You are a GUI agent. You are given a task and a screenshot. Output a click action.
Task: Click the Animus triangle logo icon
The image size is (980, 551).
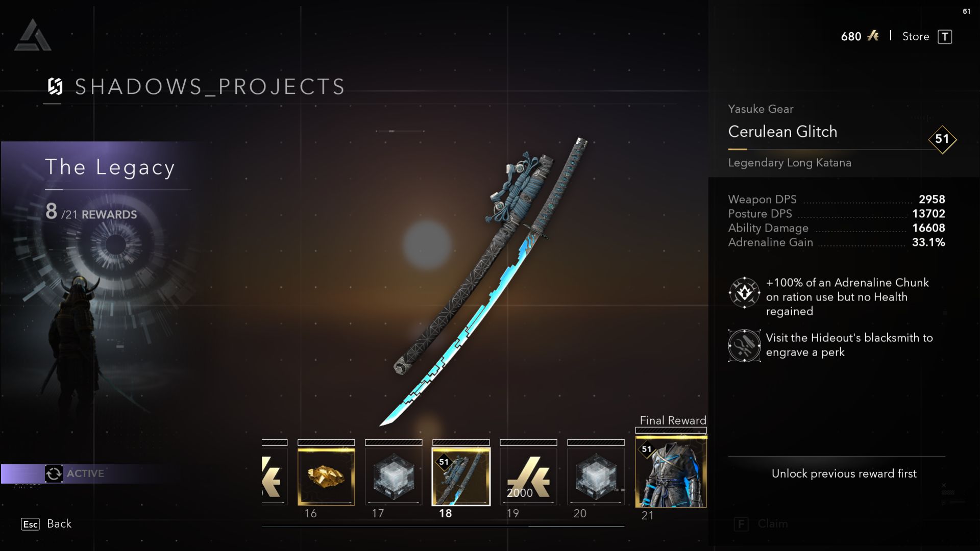coord(33,35)
